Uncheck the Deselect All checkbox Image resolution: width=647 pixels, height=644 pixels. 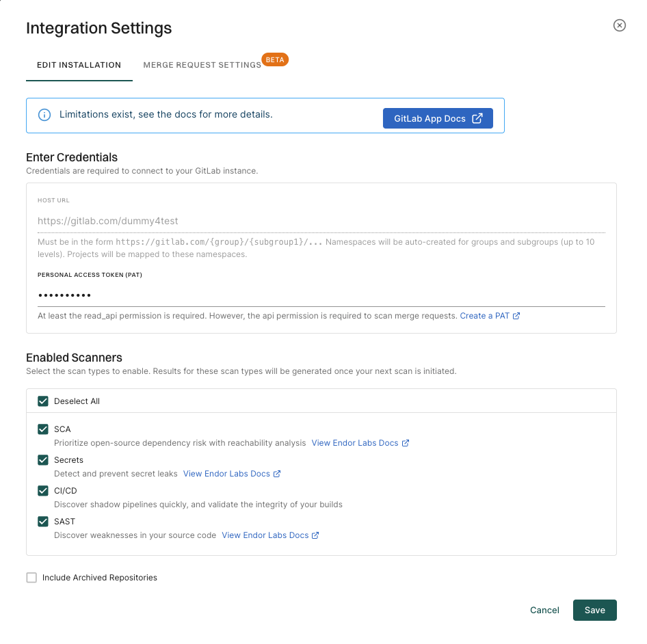coord(43,401)
